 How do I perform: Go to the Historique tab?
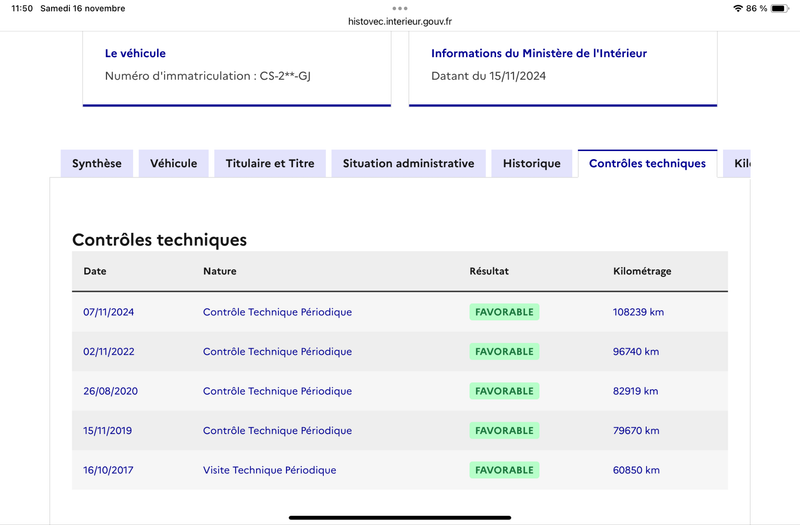(x=532, y=163)
